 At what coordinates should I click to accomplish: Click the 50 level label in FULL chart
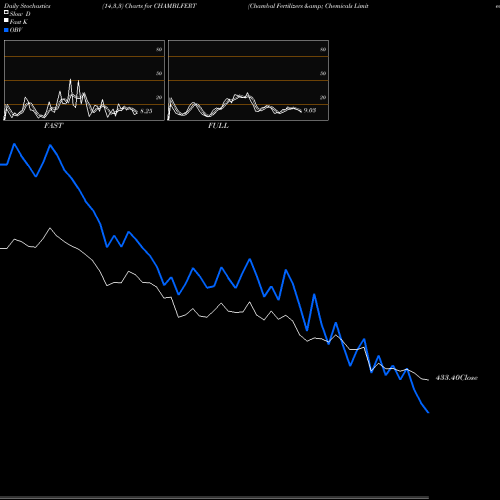click(x=323, y=73)
